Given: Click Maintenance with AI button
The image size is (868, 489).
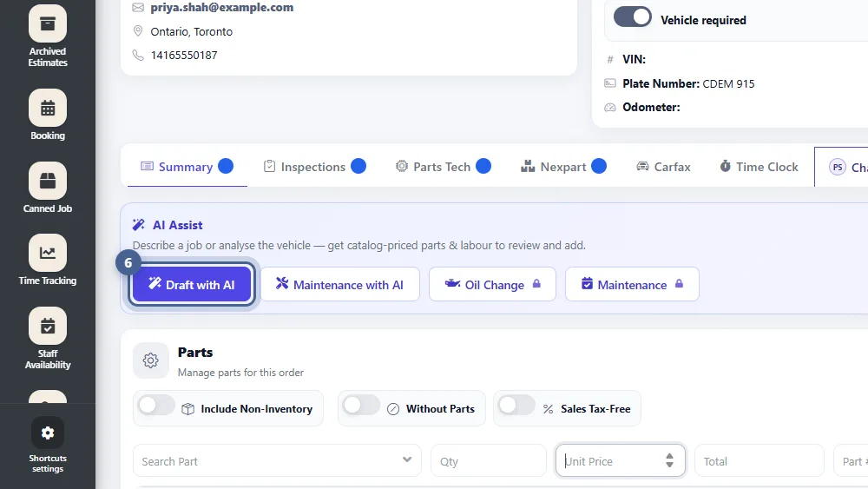Looking at the screenshot, I should point(340,285).
